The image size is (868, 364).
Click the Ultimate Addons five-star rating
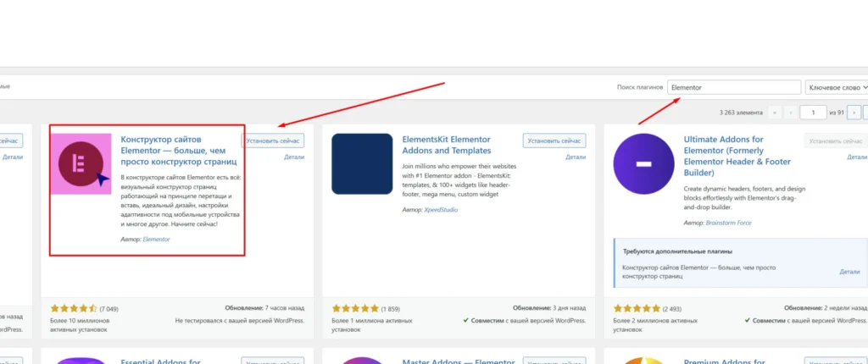coord(637,308)
